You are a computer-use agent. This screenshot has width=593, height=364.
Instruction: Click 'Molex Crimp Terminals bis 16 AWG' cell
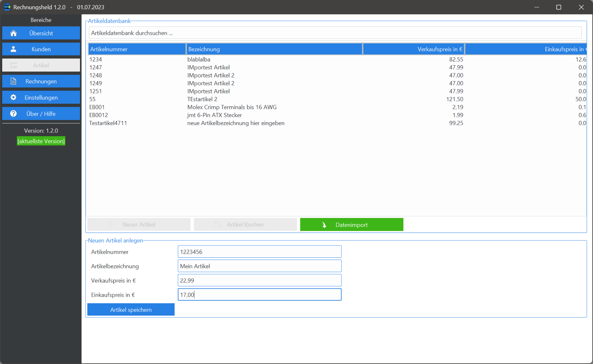(x=232, y=107)
